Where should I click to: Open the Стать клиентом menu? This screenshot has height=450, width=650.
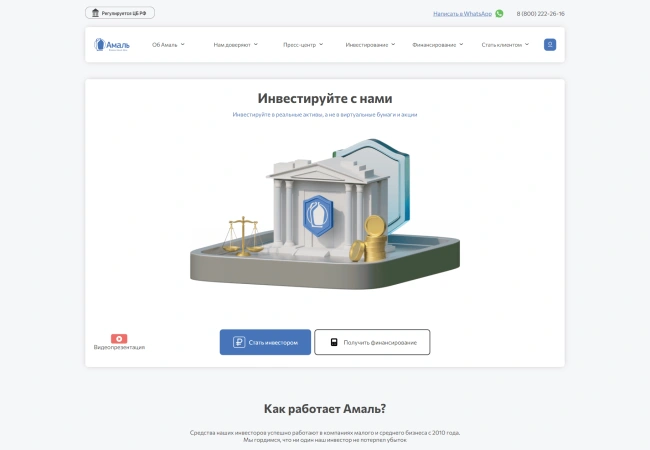(x=503, y=45)
